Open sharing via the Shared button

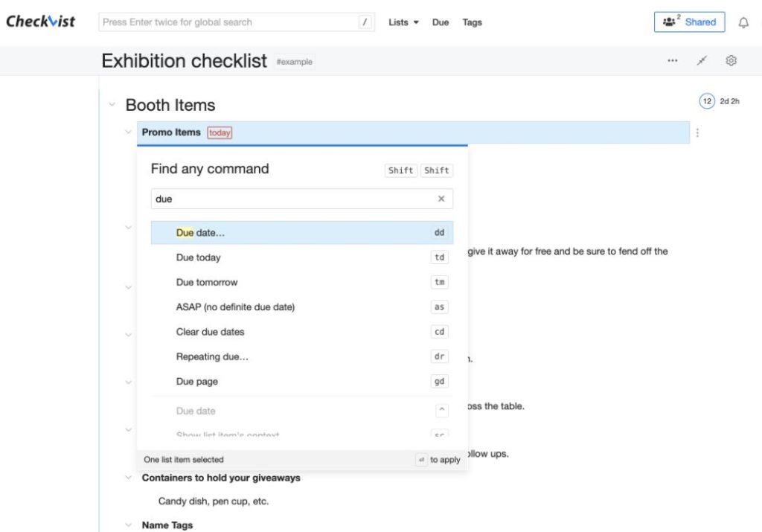(x=689, y=22)
